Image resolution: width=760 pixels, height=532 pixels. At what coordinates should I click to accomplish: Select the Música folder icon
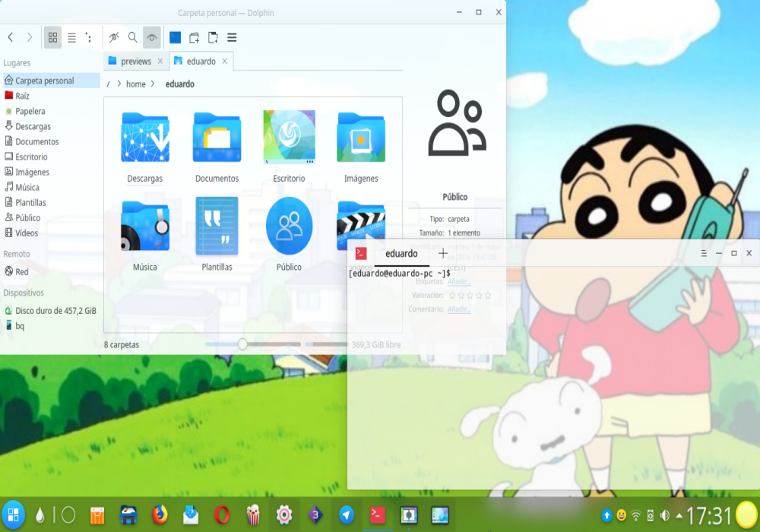point(145,226)
